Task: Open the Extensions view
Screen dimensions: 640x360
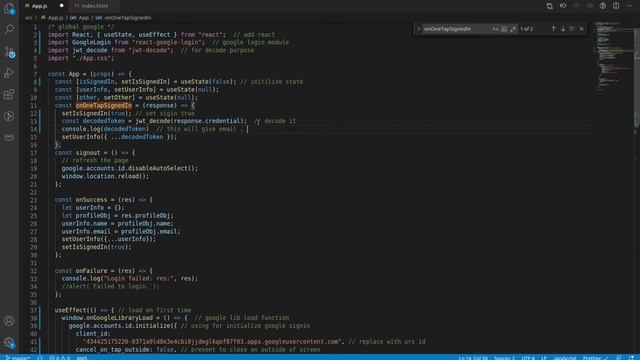Action: point(9,94)
